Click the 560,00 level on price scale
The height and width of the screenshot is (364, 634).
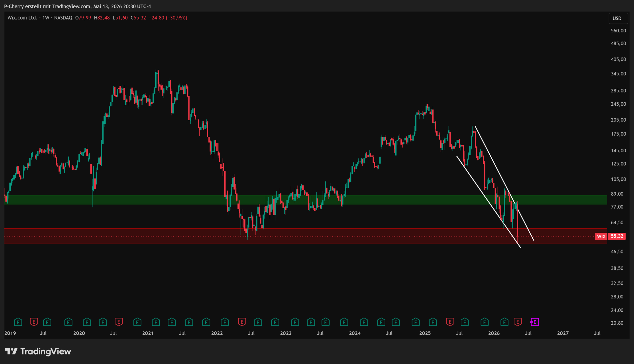[618, 31]
